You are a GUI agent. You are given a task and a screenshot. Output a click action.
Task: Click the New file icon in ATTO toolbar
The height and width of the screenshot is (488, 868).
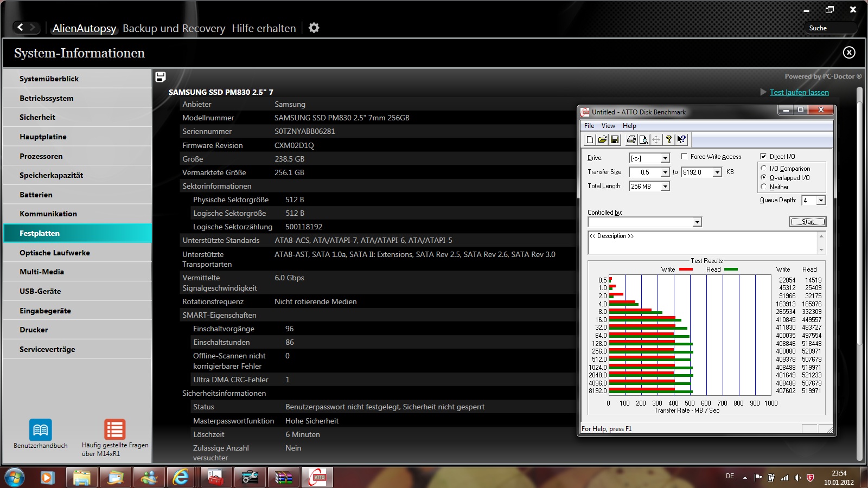[590, 140]
